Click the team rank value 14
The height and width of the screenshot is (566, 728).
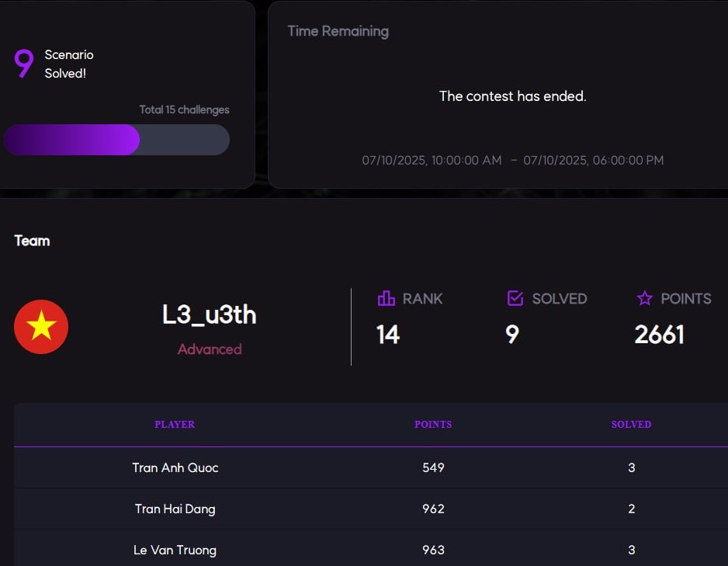pos(387,335)
